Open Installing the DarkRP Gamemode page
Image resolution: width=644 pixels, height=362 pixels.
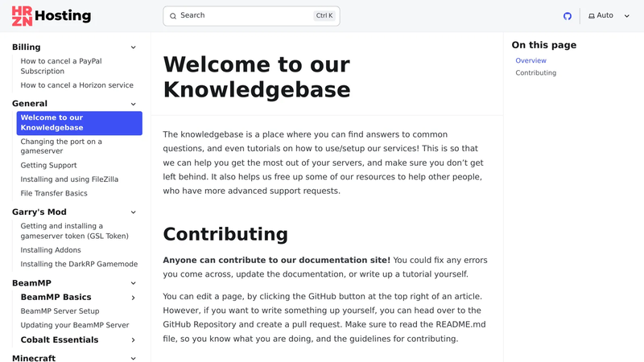[x=79, y=264]
